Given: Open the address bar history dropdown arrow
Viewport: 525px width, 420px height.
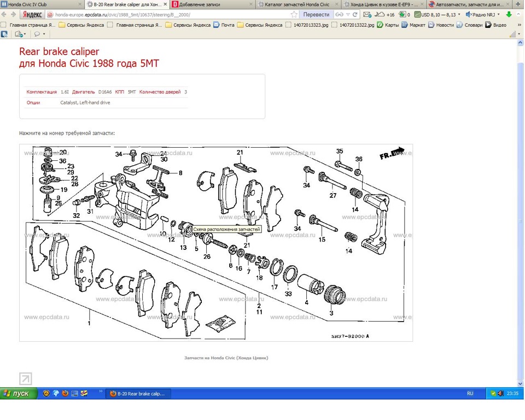Looking at the screenshot, I should (348, 14).
